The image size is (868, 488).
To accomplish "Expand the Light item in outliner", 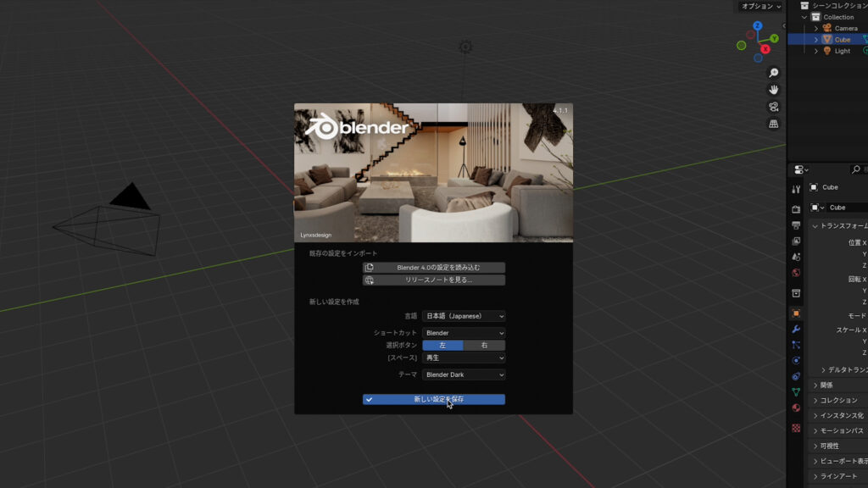I will [x=816, y=51].
